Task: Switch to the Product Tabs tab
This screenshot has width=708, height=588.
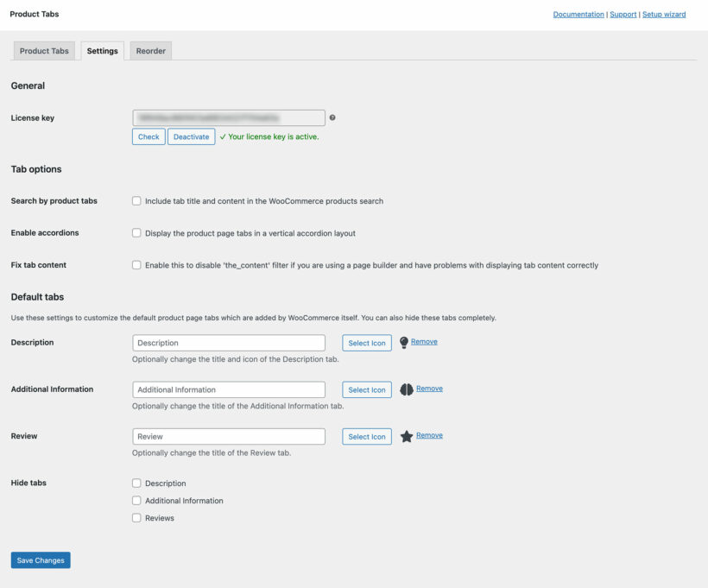Action: (43, 50)
